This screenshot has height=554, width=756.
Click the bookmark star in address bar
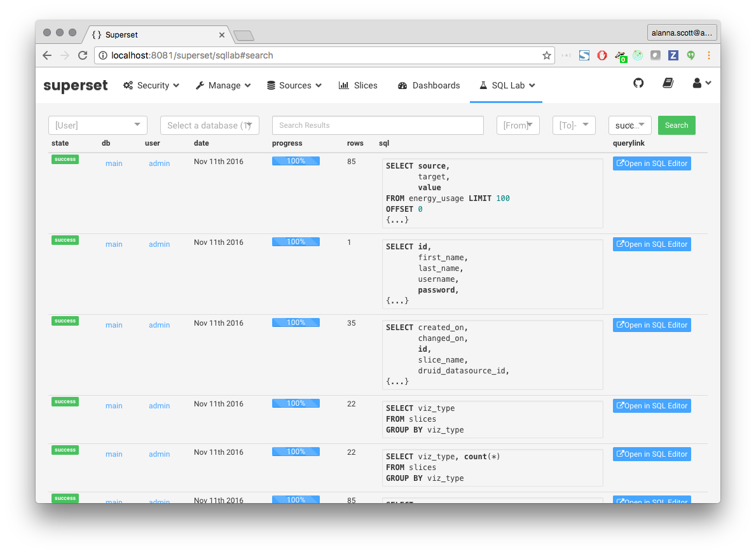[546, 55]
